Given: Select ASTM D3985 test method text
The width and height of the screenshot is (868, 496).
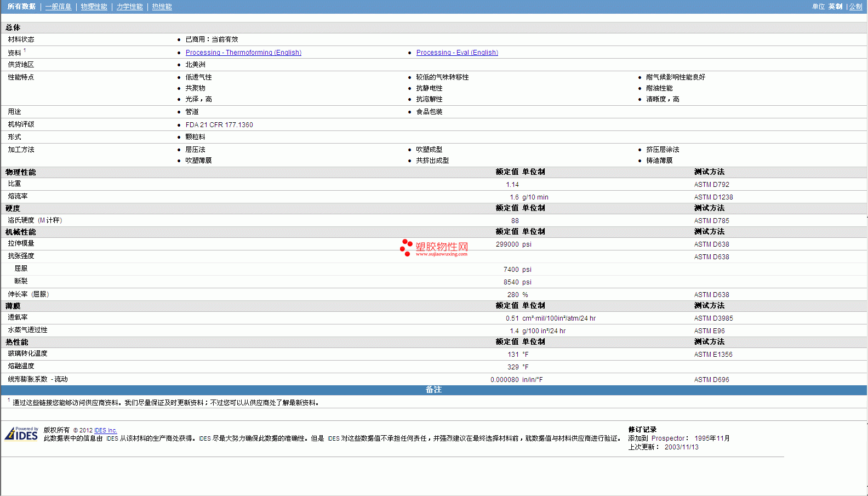Looking at the screenshot, I should pyautogui.click(x=713, y=318).
